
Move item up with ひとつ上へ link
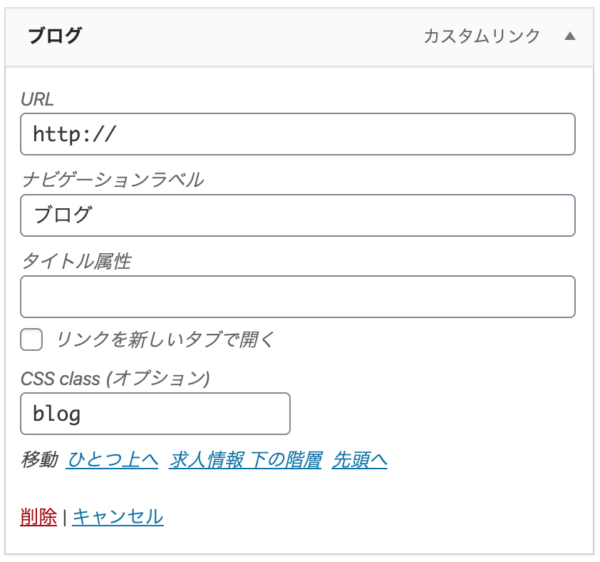[x=112, y=460]
